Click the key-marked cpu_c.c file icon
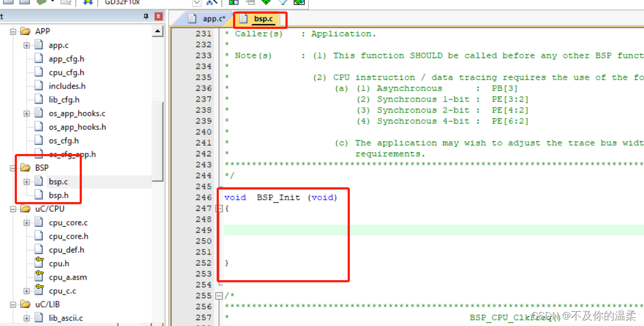The width and height of the screenshot is (644, 326). [39, 291]
